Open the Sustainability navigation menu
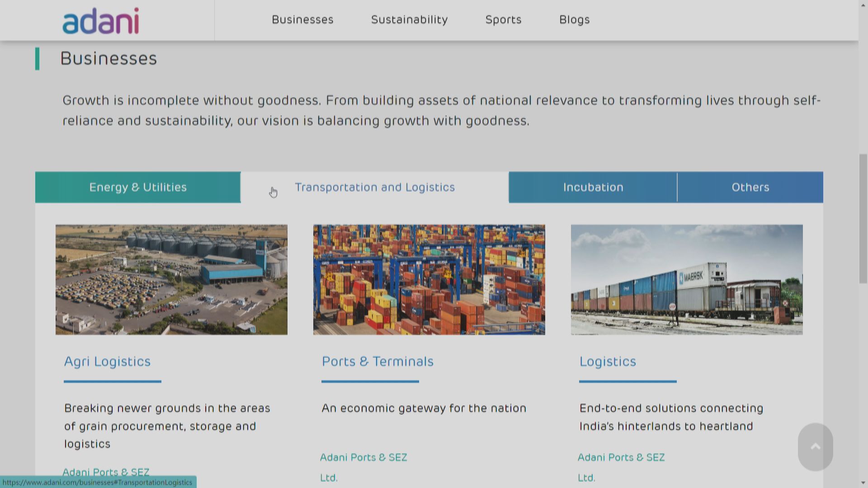The height and width of the screenshot is (488, 868). [x=409, y=20]
